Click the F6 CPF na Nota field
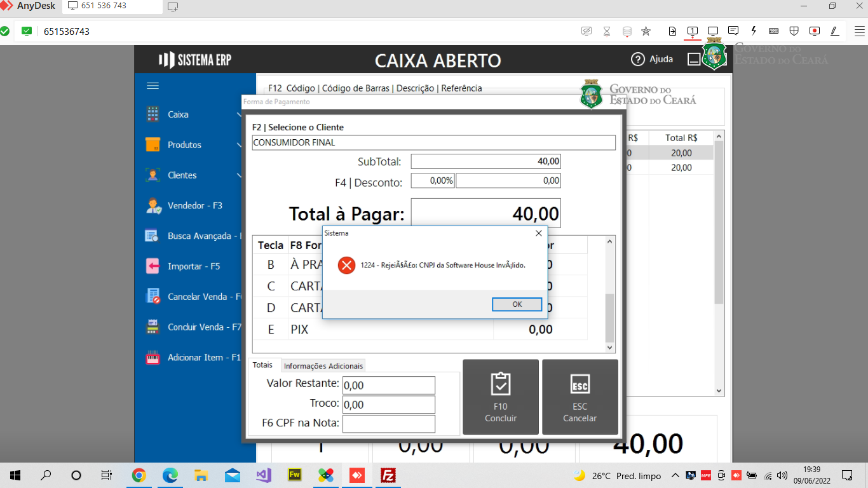Screen dimensions: 868x488 [x=389, y=424]
